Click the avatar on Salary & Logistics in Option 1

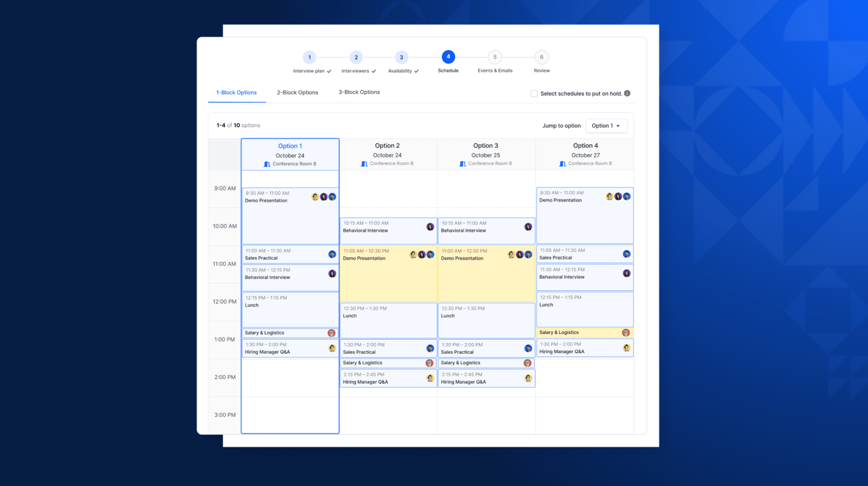click(x=331, y=333)
